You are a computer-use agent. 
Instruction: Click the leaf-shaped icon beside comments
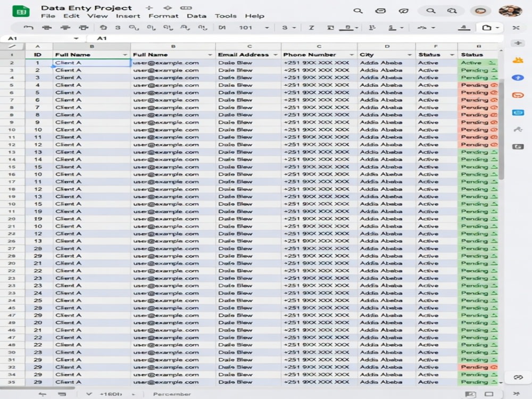[x=403, y=11]
